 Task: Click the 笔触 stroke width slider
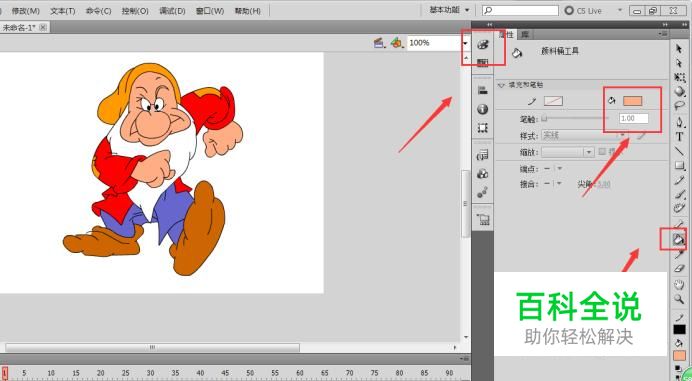tap(575, 118)
